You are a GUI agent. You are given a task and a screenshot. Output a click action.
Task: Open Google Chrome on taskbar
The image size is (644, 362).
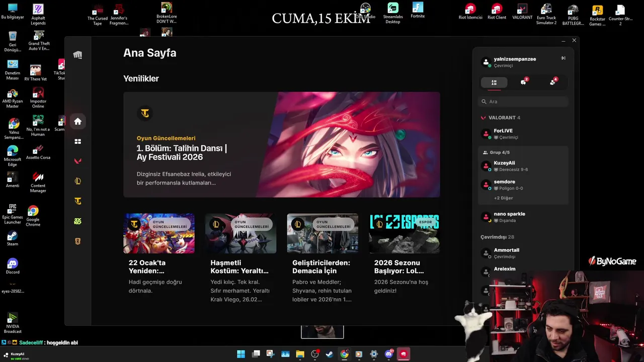[344, 354]
